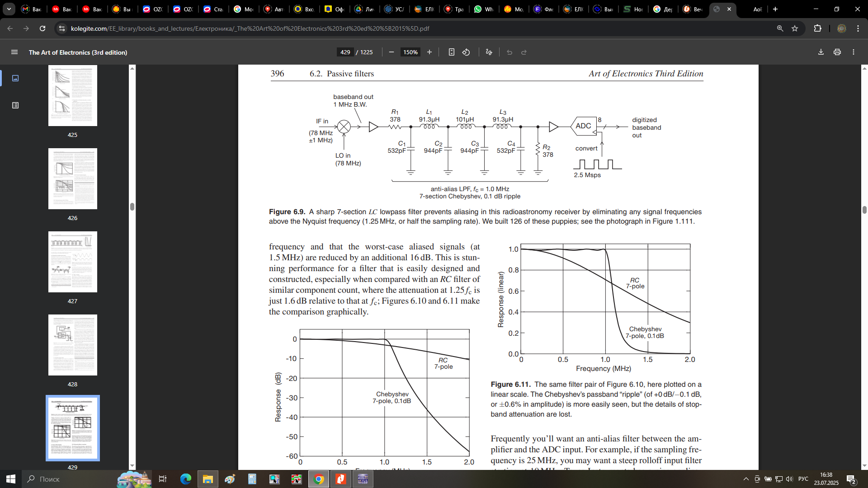Open the notification center icon
This screenshot has height=488, width=868.
(851, 479)
